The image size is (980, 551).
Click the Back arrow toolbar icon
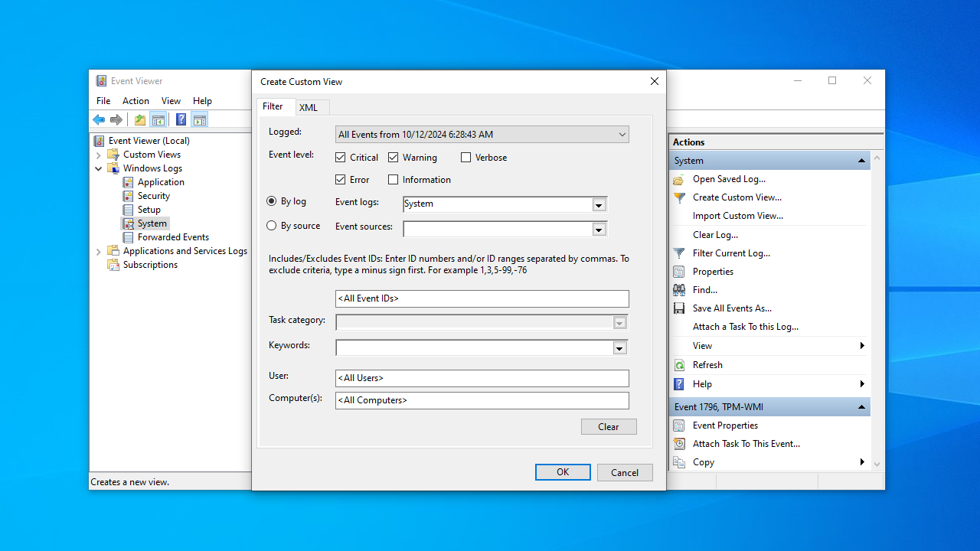coord(99,120)
